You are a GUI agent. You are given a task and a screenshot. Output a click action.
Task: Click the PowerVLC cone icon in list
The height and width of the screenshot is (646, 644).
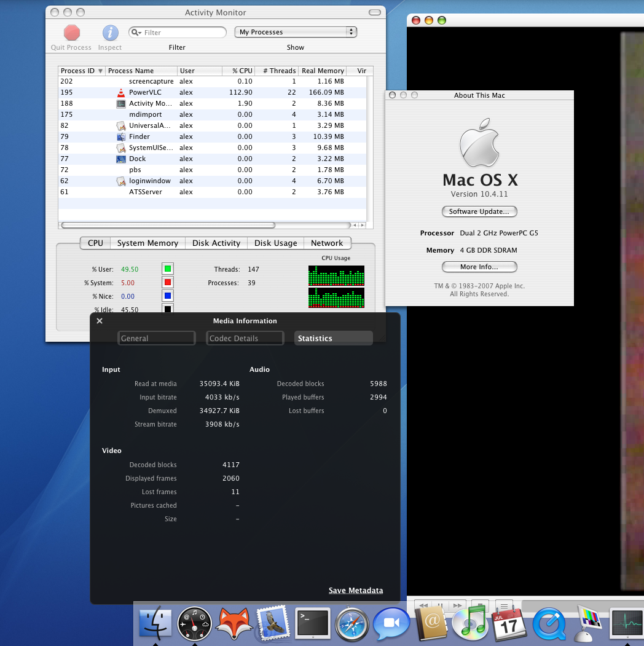coord(120,93)
